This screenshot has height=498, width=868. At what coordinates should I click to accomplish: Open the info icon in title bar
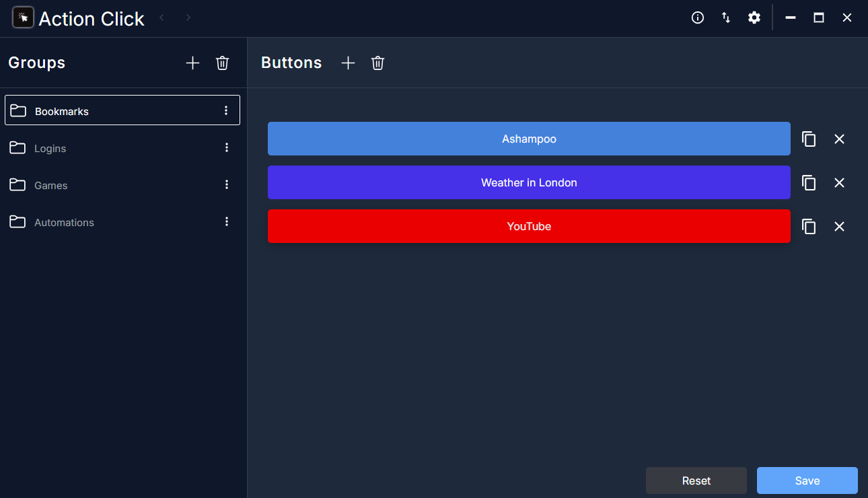(x=698, y=18)
